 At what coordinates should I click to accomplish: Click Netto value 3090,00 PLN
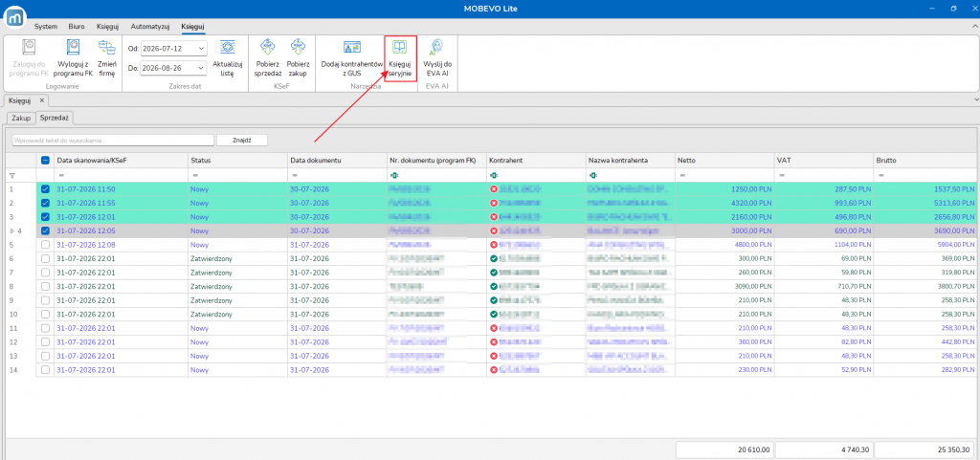tap(751, 286)
